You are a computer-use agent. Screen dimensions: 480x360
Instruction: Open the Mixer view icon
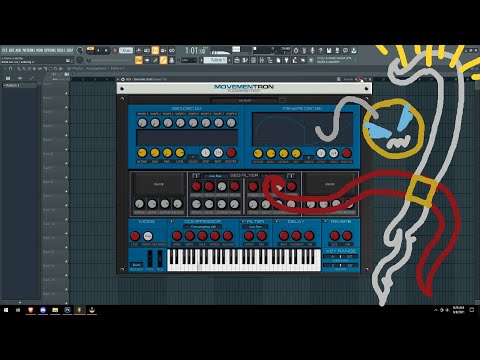[262, 60]
